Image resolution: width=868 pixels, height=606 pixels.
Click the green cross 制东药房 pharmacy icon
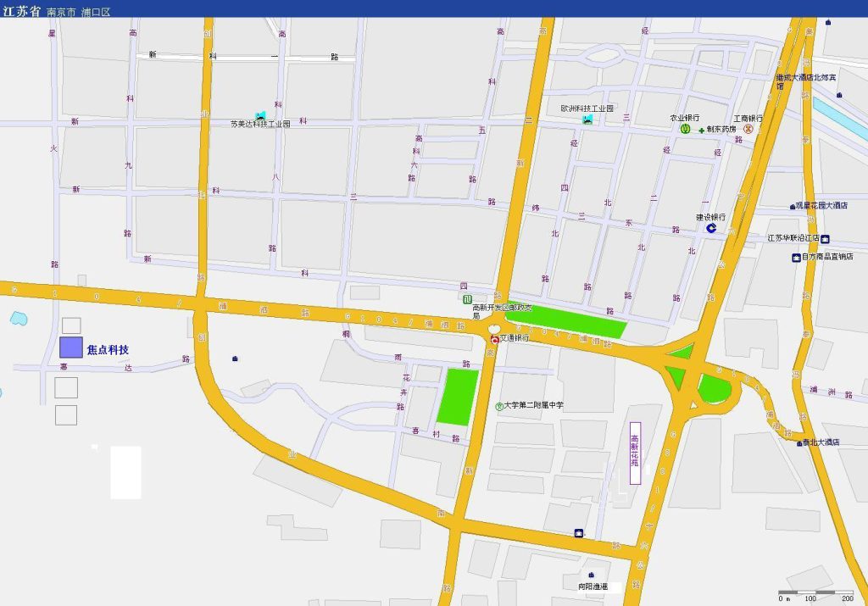click(702, 130)
